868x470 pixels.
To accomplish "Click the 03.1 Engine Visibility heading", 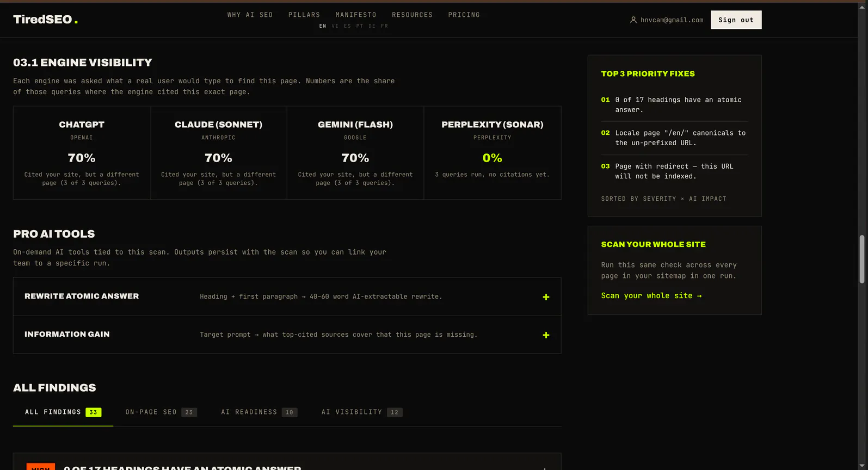I will click(x=83, y=63).
